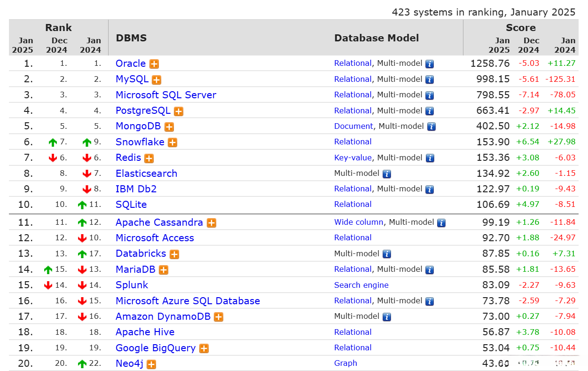This screenshot has height=371, width=588.
Task: Open the Oracle DBMS link
Action: point(131,63)
